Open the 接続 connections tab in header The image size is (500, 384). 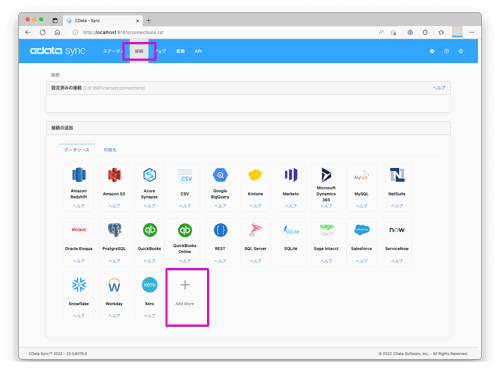pyautogui.click(x=139, y=51)
